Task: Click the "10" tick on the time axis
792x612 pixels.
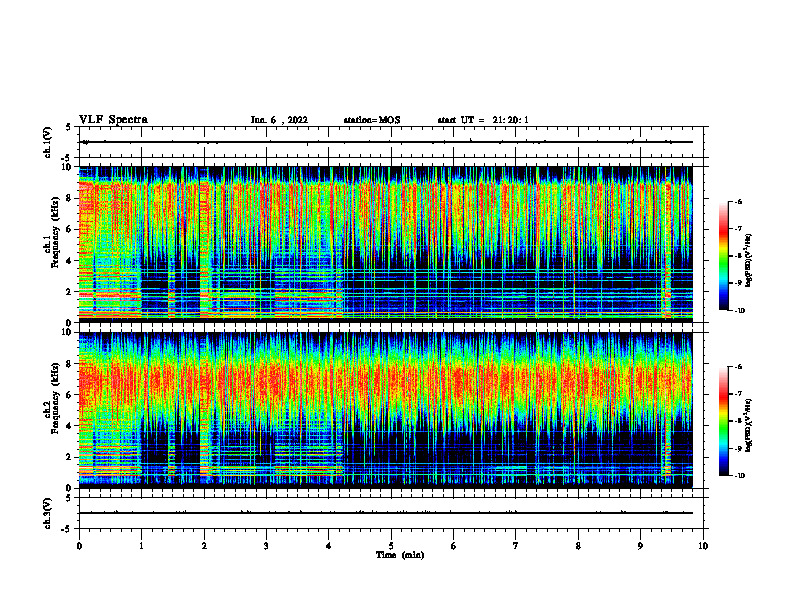Action: click(703, 546)
